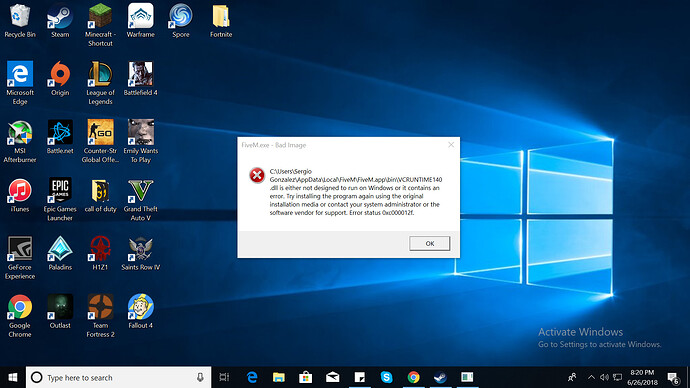Select the League of Legends icon
The height and width of the screenshot is (388, 690).
(100, 84)
